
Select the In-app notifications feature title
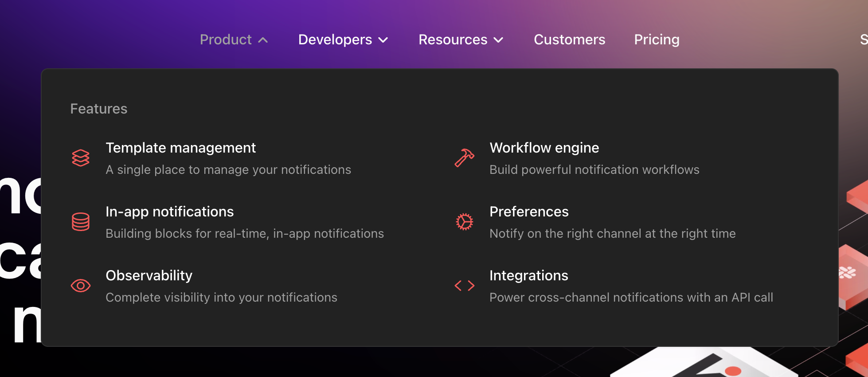click(169, 212)
